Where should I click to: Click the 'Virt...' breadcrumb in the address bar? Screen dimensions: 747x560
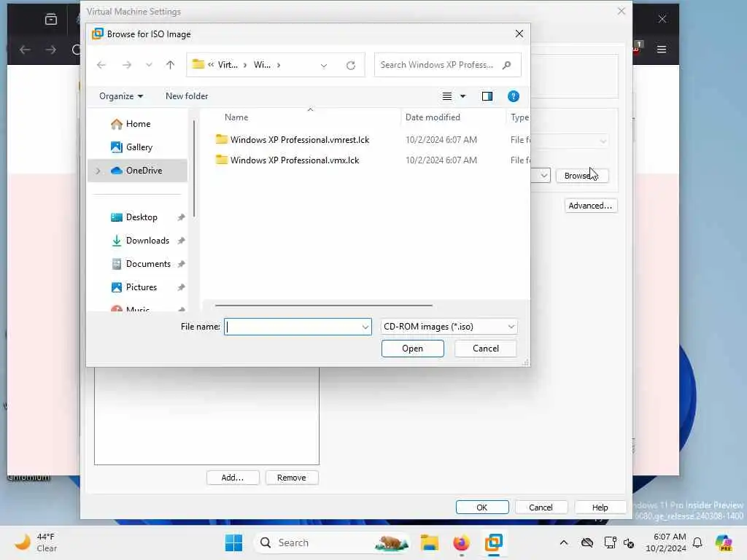pyautogui.click(x=228, y=65)
